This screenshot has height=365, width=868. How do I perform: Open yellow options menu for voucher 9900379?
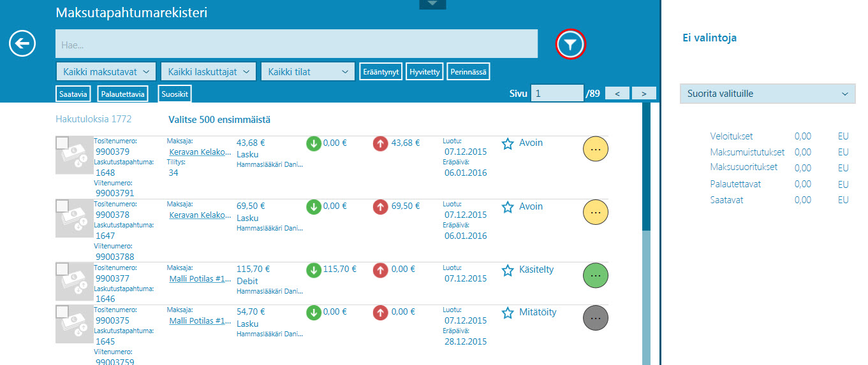pos(596,149)
